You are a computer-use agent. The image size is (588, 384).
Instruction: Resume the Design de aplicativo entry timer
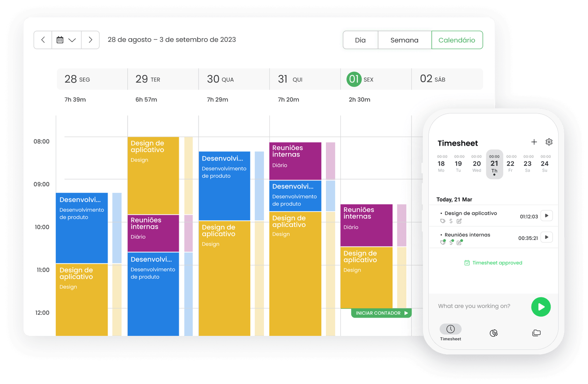[546, 216]
